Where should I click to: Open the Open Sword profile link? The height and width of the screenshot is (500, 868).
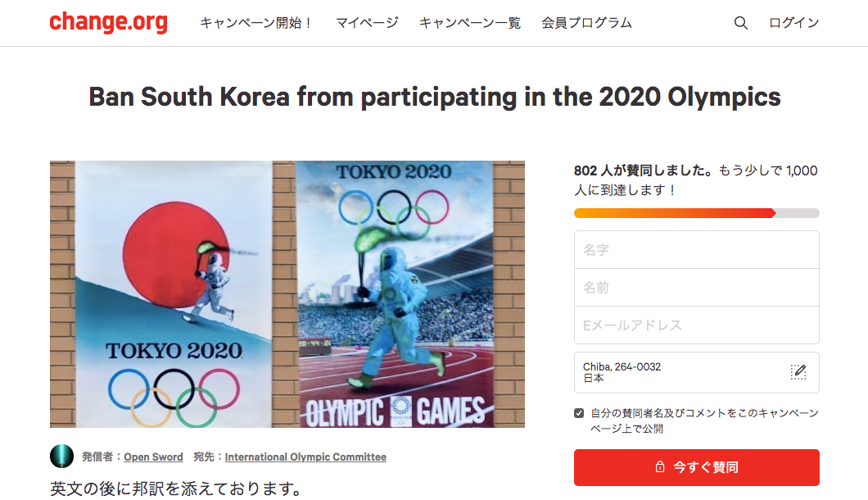pos(153,457)
